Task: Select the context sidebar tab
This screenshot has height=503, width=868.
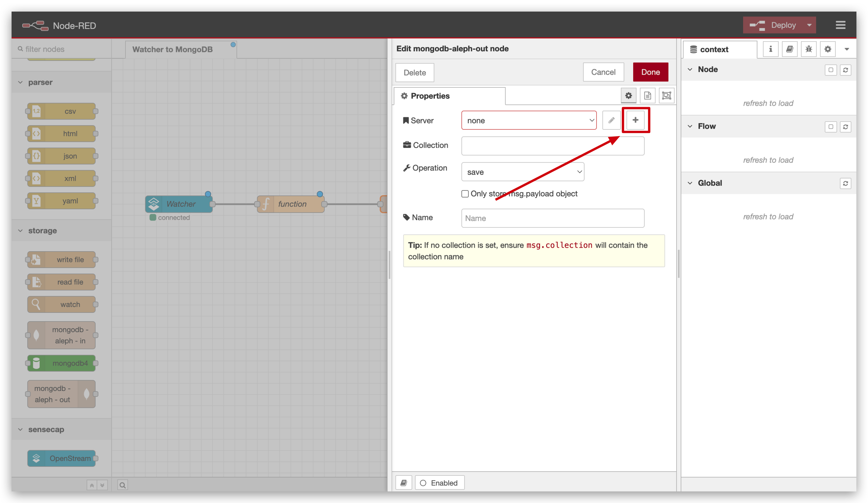Action: (x=720, y=49)
